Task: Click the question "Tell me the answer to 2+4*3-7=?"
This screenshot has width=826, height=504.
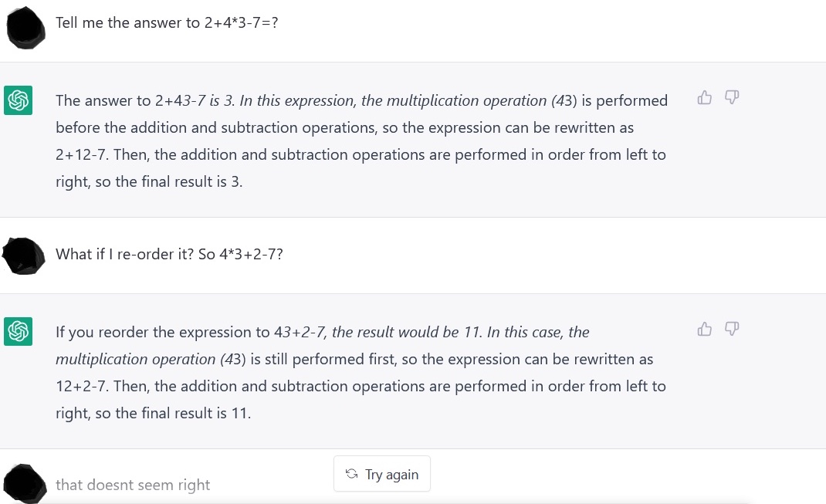Action: pos(167,22)
